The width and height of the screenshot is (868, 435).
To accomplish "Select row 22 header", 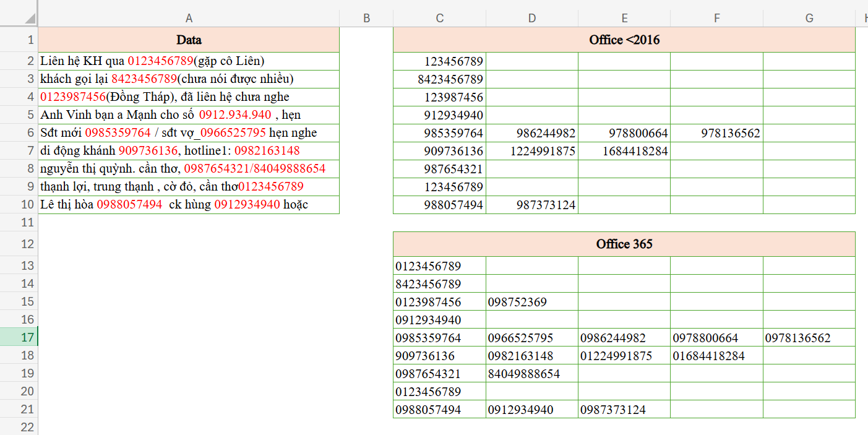I will click(19, 427).
